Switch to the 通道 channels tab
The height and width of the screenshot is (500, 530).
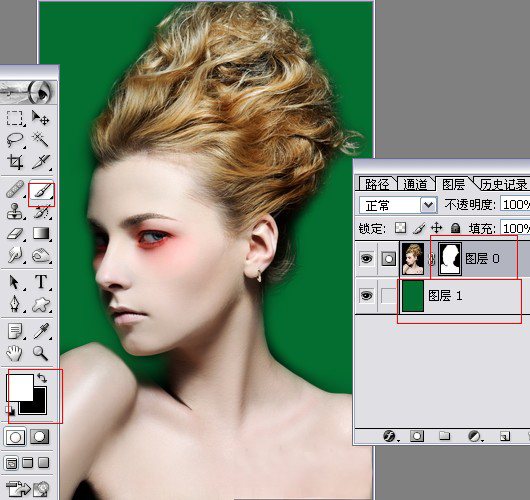415,185
